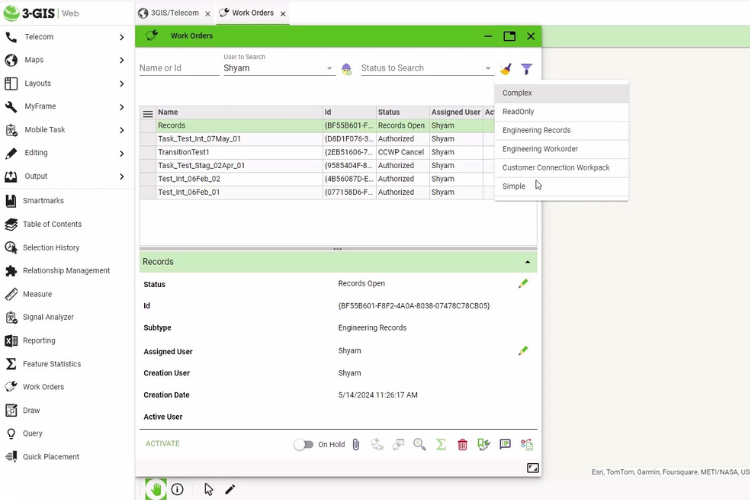750x500 pixels.
Task: Click the paperclip attachments icon
Action: pyautogui.click(x=356, y=444)
